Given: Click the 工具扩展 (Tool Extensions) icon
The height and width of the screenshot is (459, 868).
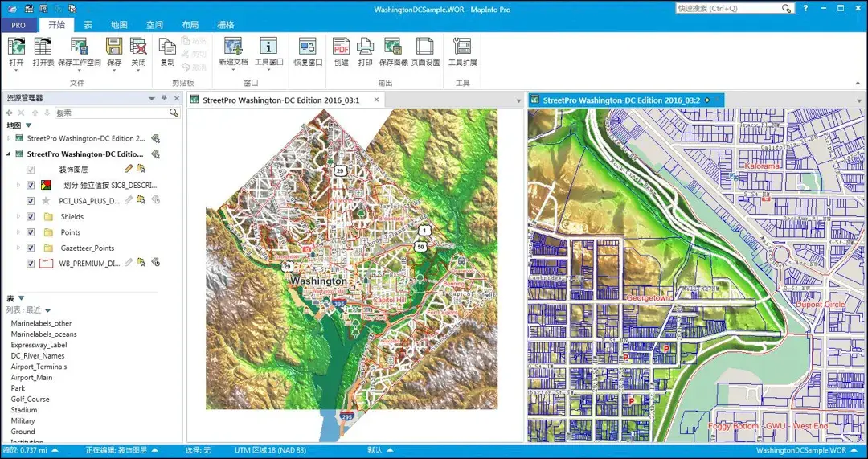Looking at the screenshot, I should (x=462, y=47).
